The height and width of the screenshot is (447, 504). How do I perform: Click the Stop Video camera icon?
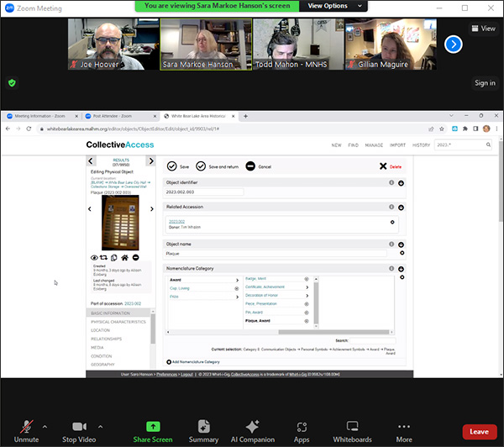click(x=81, y=426)
